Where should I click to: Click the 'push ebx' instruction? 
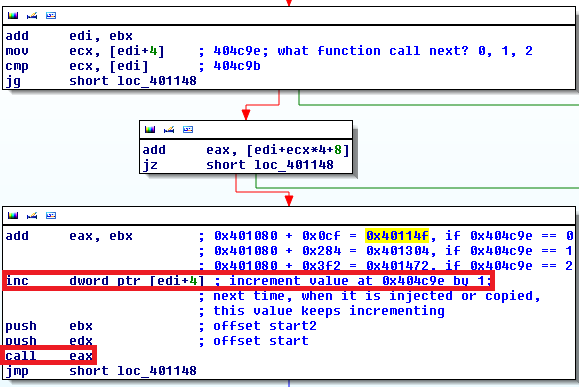(49, 326)
